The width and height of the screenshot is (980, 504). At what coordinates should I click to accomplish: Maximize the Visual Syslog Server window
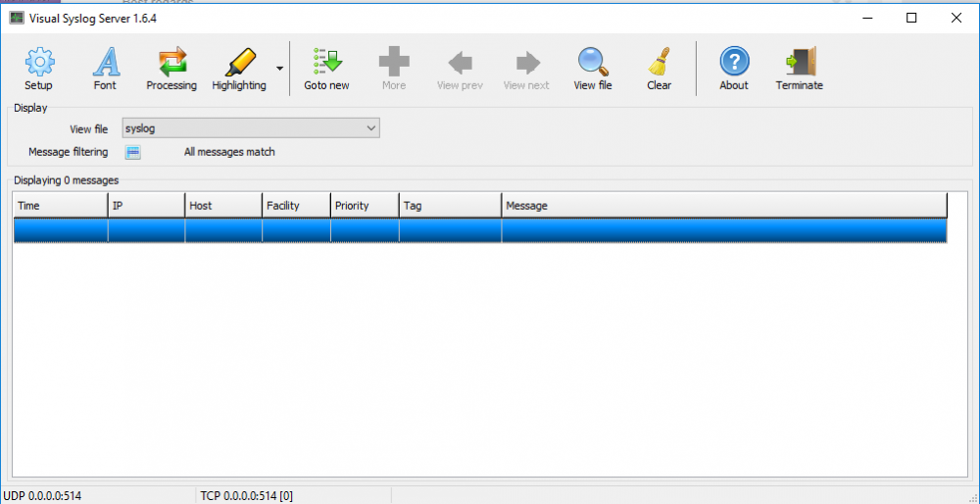[x=911, y=18]
